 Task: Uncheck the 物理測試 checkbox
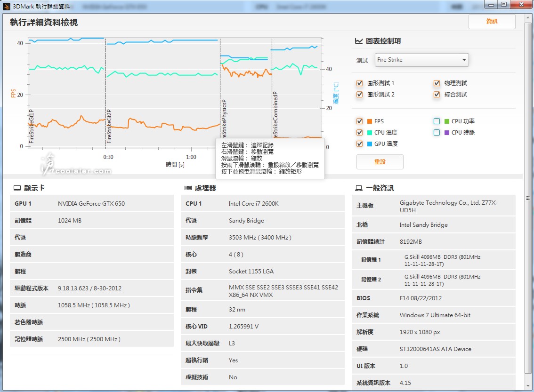pyautogui.click(x=437, y=83)
